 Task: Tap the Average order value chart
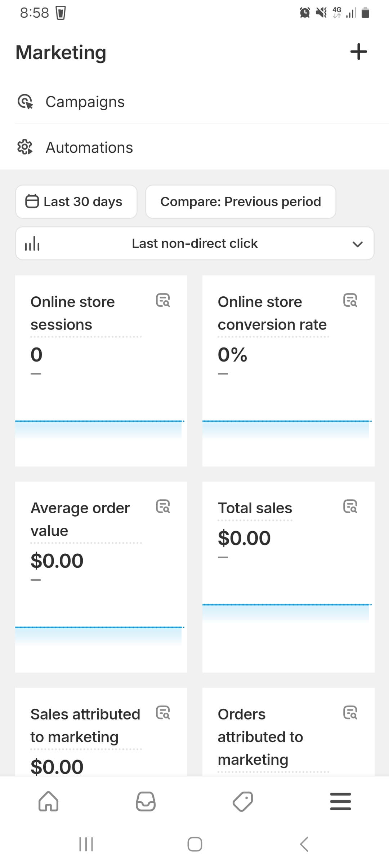[x=99, y=634]
